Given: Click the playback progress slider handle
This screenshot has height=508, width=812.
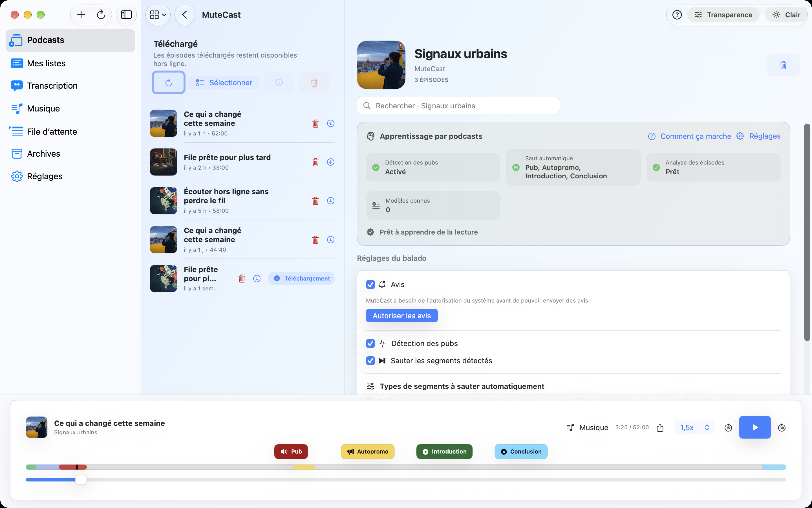Looking at the screenshot, I should (x=81, y=480).
